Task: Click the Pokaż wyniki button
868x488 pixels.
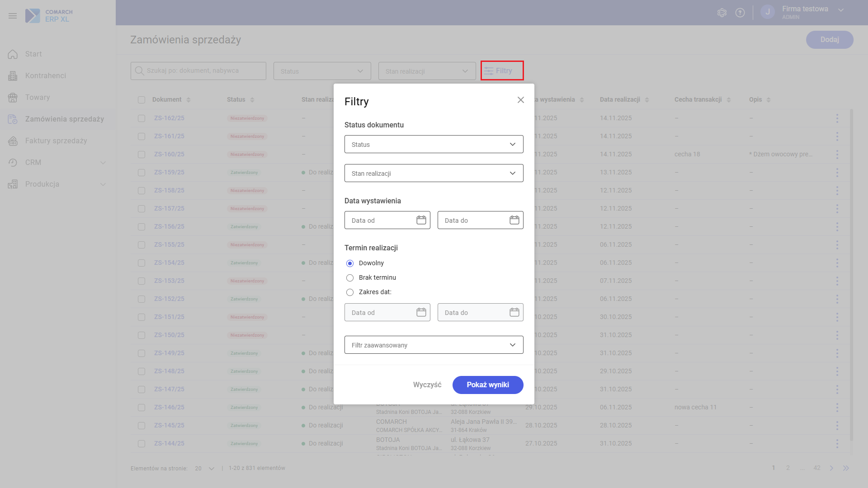Action: [487, 385]
